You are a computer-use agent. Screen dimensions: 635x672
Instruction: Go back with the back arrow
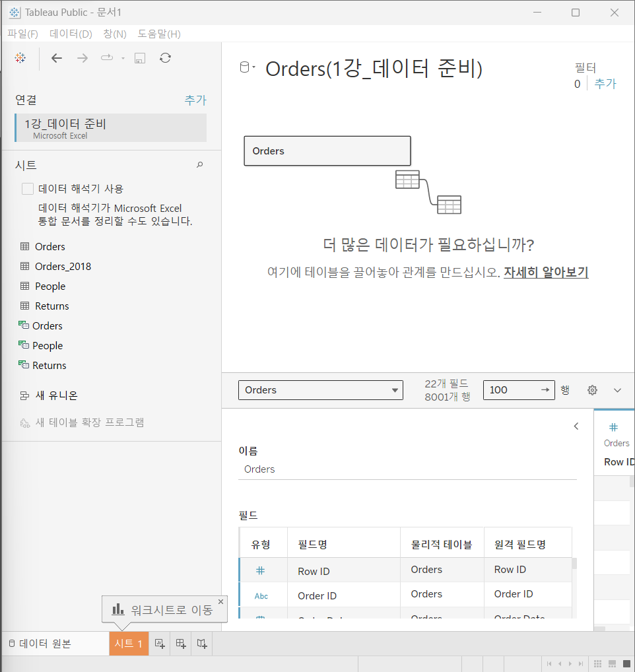(x=57, y=58)
